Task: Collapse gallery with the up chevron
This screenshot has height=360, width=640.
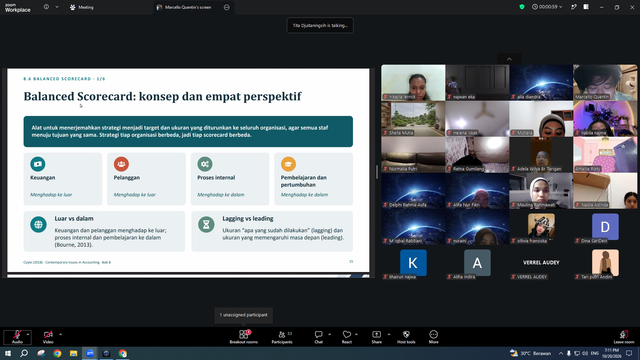Action: (x=509, y=59)
